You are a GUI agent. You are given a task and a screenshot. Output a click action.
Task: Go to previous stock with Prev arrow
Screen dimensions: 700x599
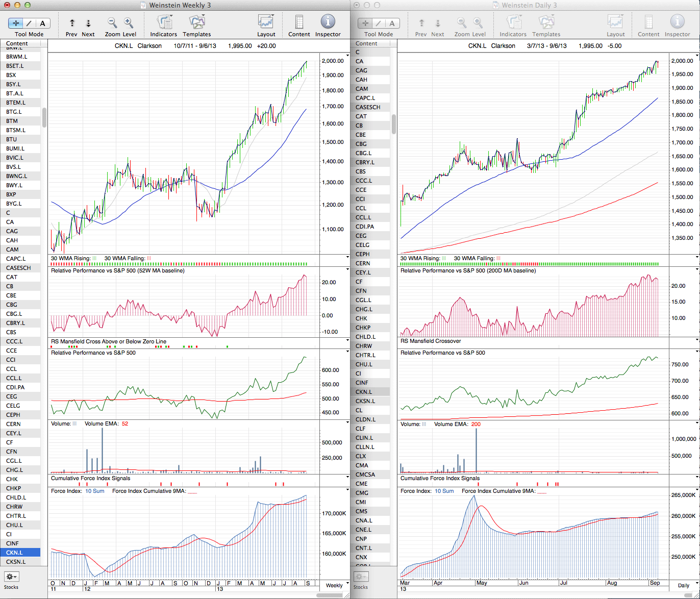[72, 23]
